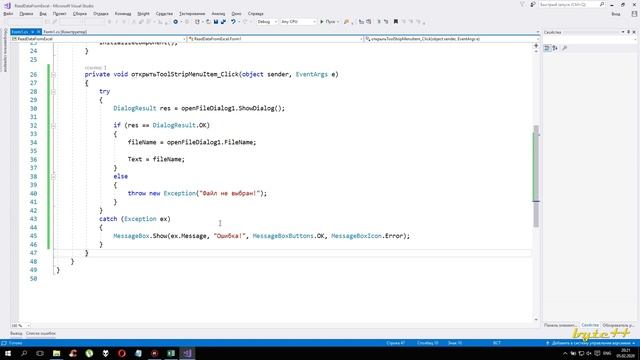Collapse the try block outlining marker
Image resolution: width=640 pixels, height=360 pixels.
click(53, 92)
